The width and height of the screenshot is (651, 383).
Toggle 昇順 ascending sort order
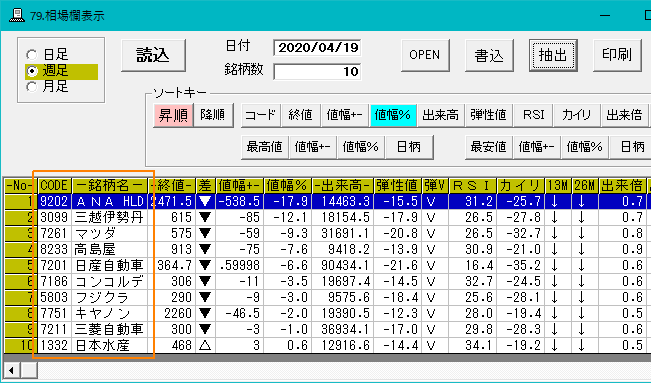[173, 115]
